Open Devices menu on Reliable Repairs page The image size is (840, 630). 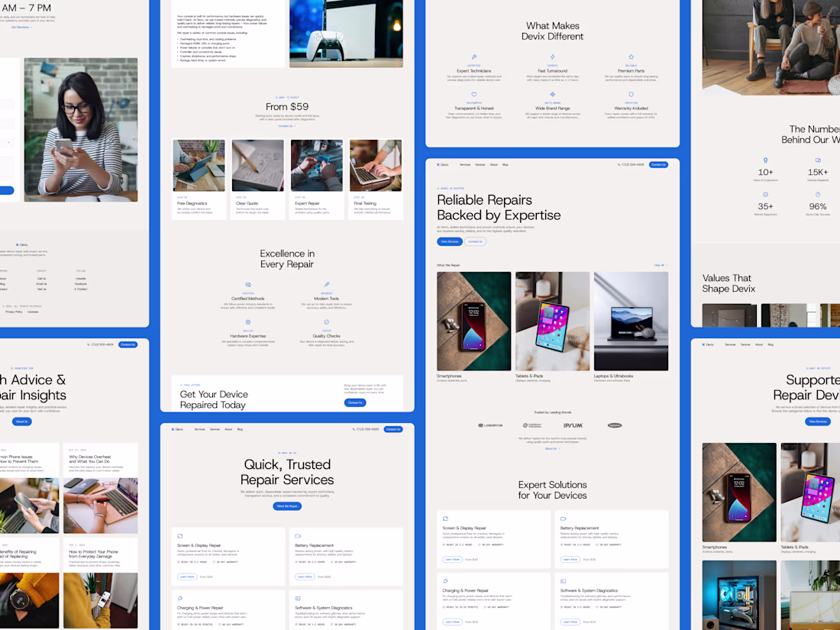(x=480, y=164)
